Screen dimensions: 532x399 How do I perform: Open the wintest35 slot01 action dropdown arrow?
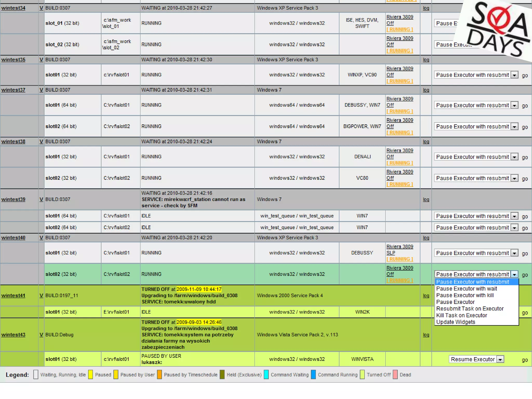point(514,75)
